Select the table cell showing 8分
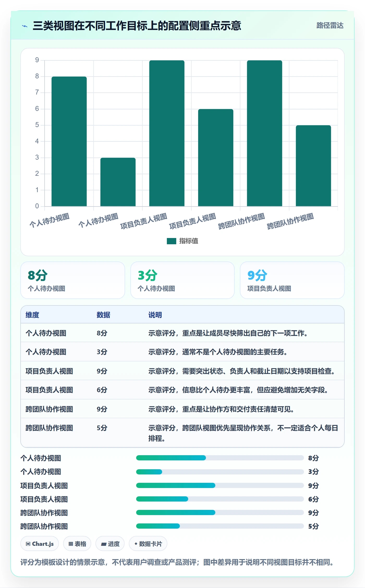Image resolution: width=365 pixels, height=588 pixels. pos(102,333)
